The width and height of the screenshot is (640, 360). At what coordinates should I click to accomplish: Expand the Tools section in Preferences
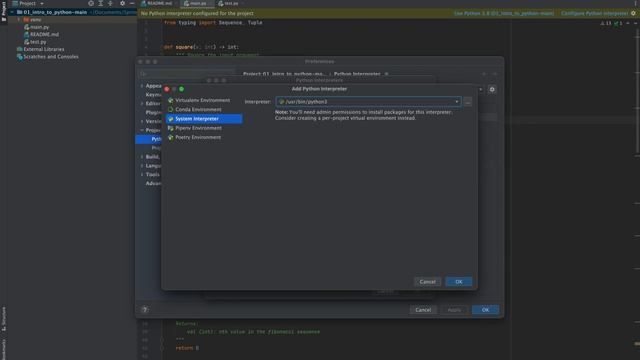tap(142, 175)
